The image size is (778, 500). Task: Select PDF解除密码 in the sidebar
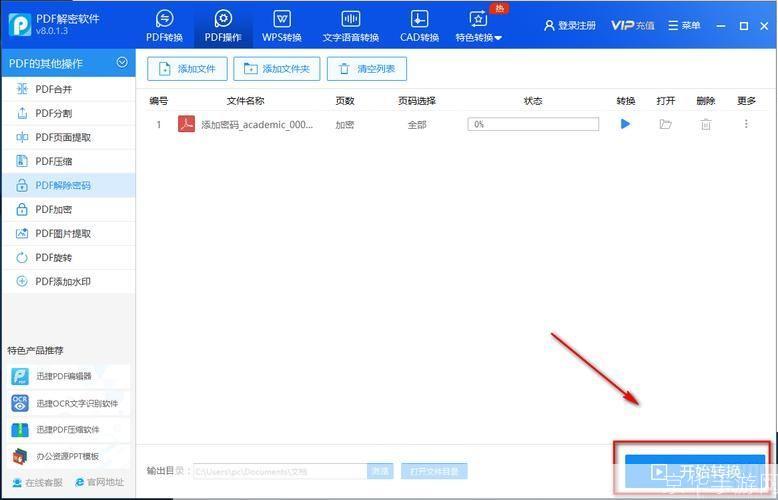point(68,186)
